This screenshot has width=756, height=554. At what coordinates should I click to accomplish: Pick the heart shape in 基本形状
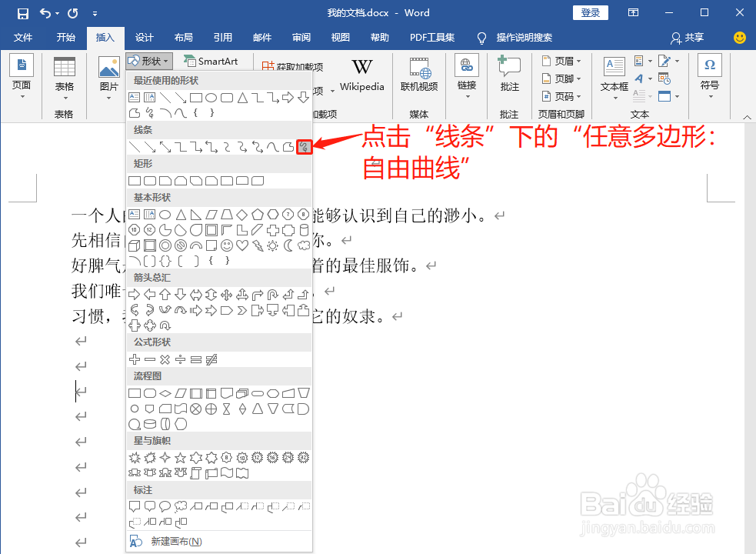[242, 245]
